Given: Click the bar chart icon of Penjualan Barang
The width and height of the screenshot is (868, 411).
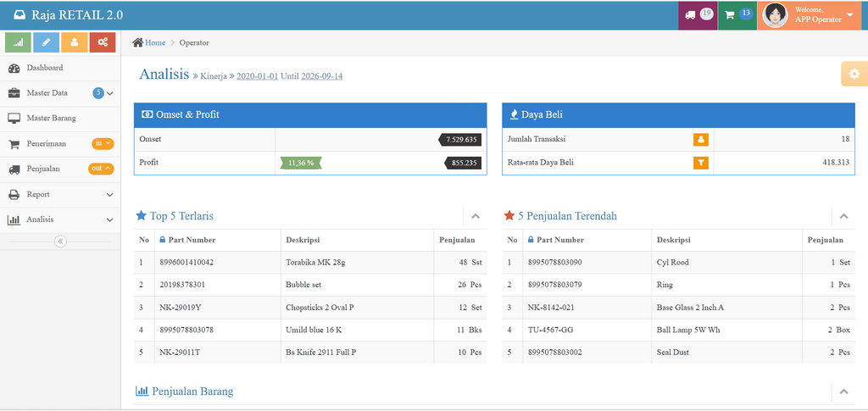Looking at the screenshot, I should click(142, 392).
